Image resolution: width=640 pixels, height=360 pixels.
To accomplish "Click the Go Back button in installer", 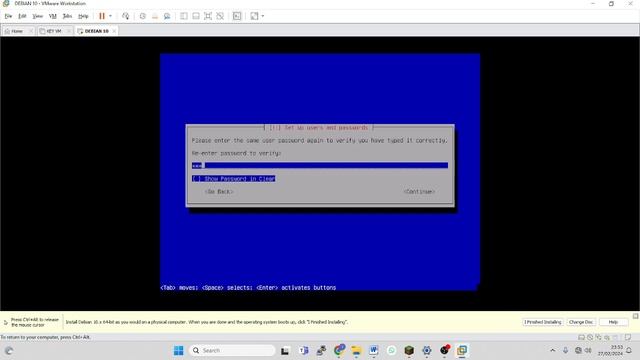I will tap(219, 191).
